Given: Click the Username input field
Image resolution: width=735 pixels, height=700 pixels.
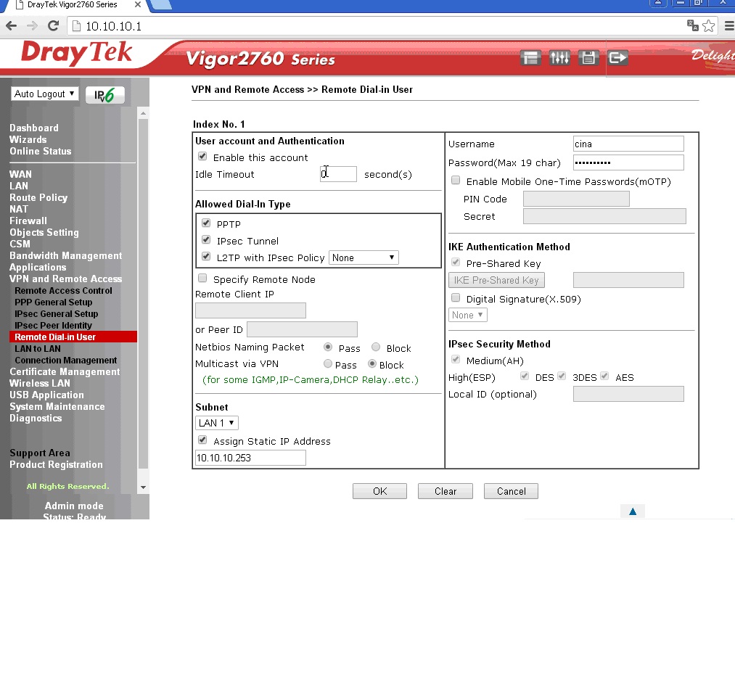Looking at the screenshot, I should click(x=628, y=144).
